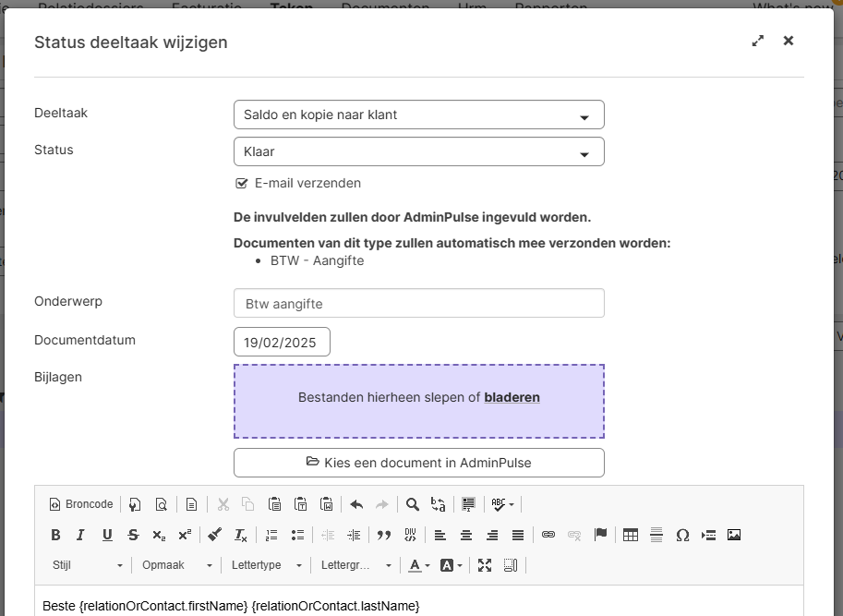Image resolution: width=843 pixels, height=616 pixels.
Task: Toggle bold formatting in editor
Action: click(55, 535)
